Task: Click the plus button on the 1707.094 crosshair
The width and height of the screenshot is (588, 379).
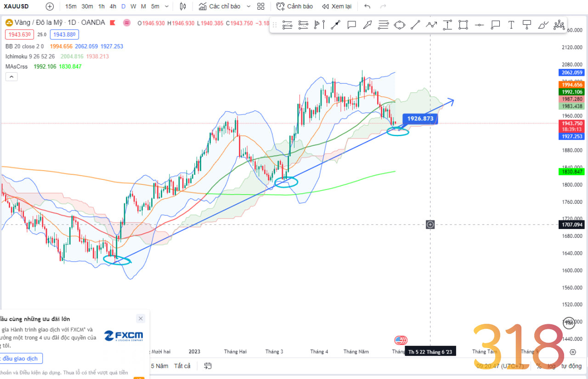Action: pyautogui.click(x=430, y=224)
